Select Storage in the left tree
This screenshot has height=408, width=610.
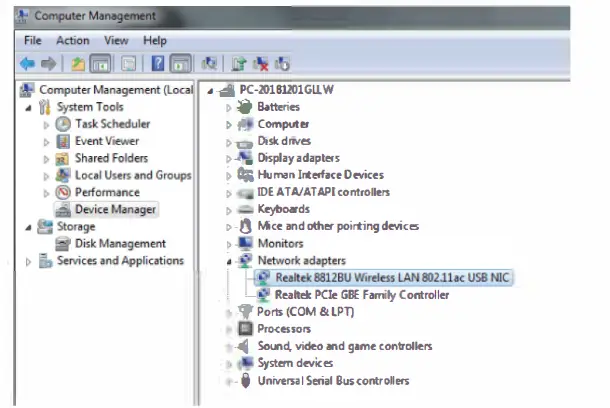[x=76, y=227]
